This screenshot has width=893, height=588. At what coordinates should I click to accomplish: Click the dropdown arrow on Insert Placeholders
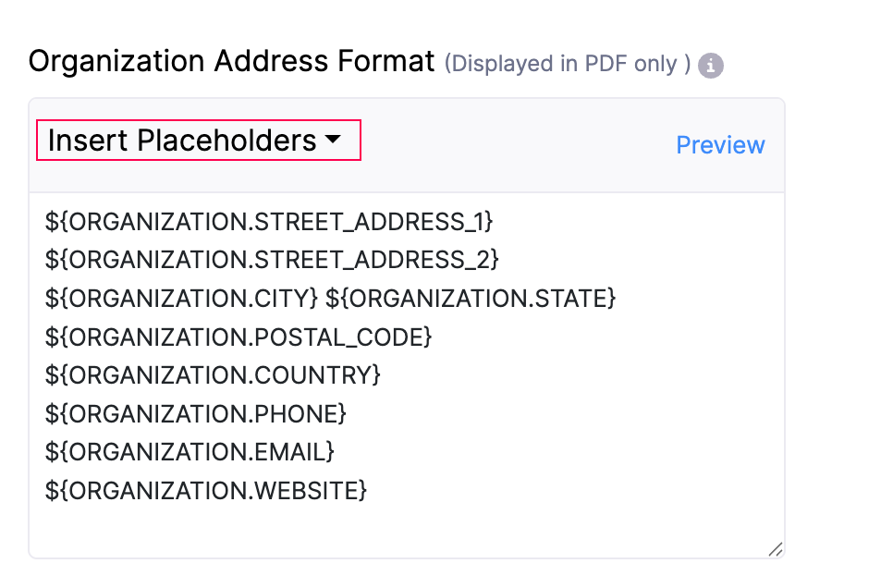335,140
